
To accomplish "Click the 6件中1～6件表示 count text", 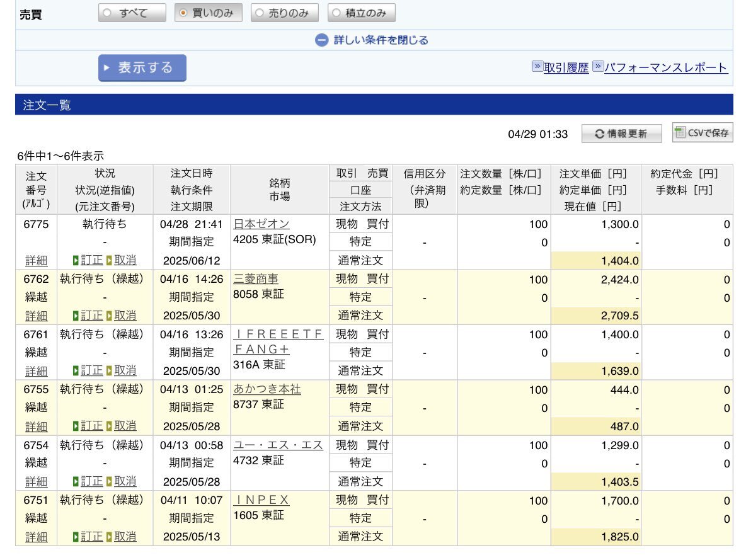I will click(x=60, y=156).
